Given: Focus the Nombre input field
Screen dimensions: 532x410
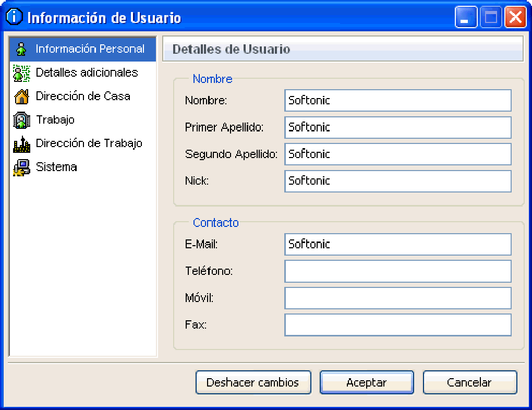Looking at the screenshot, I should 397,101.
